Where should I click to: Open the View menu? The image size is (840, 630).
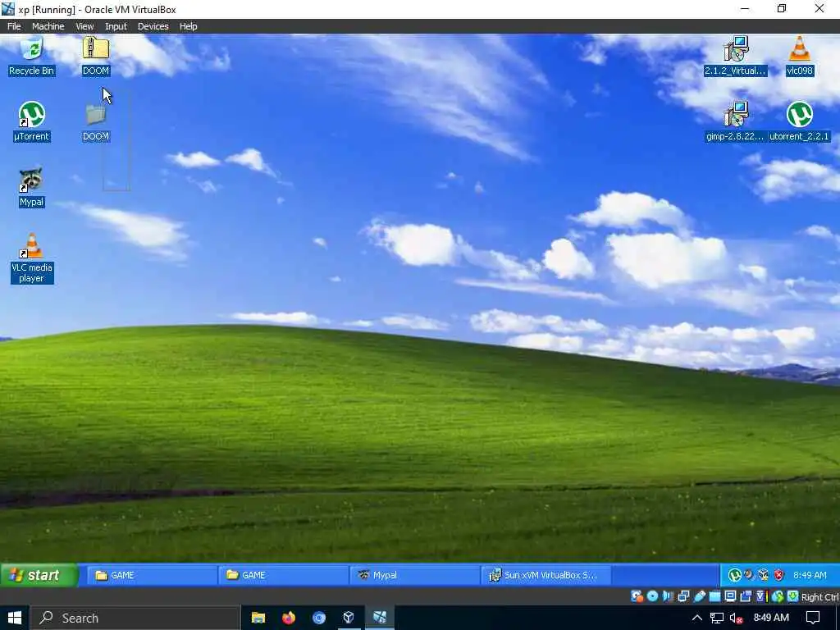[84, 26]
